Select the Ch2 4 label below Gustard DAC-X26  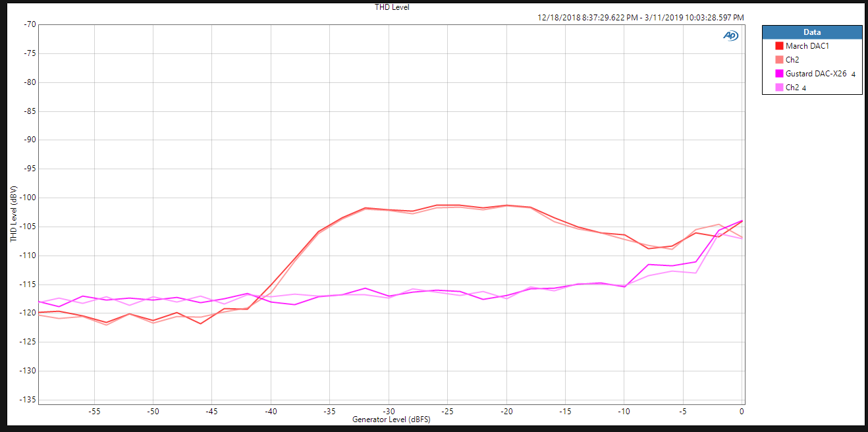(x=796, y=88)
